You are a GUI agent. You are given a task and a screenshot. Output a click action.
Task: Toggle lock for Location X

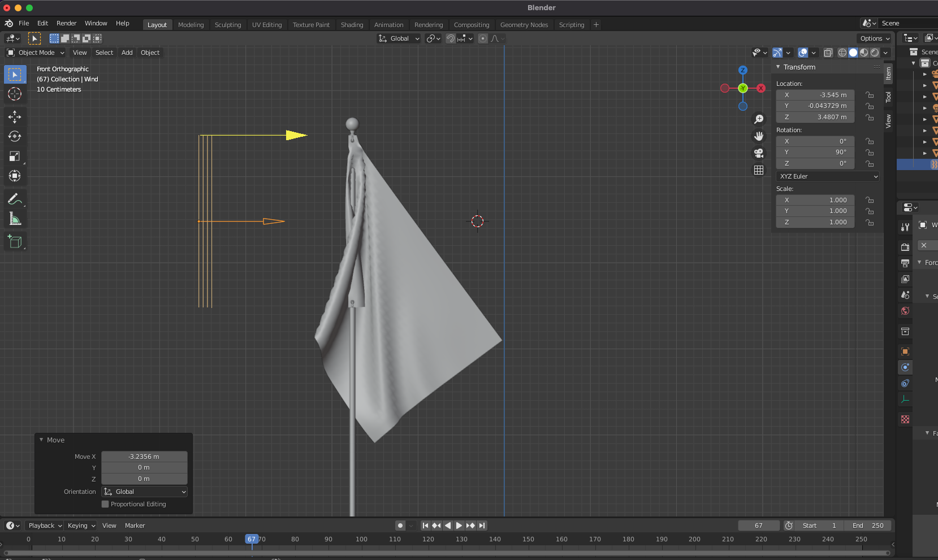pos(870,95)
